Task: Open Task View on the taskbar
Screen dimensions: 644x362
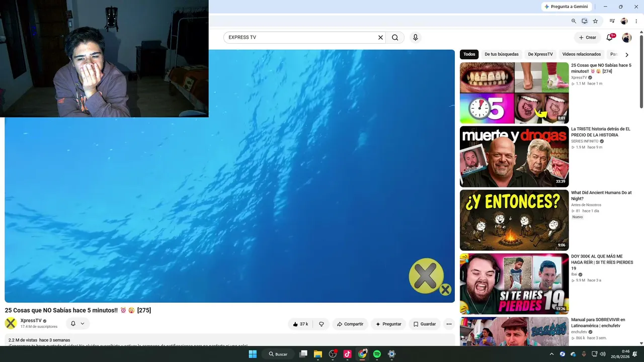Action: click(303, 354)
